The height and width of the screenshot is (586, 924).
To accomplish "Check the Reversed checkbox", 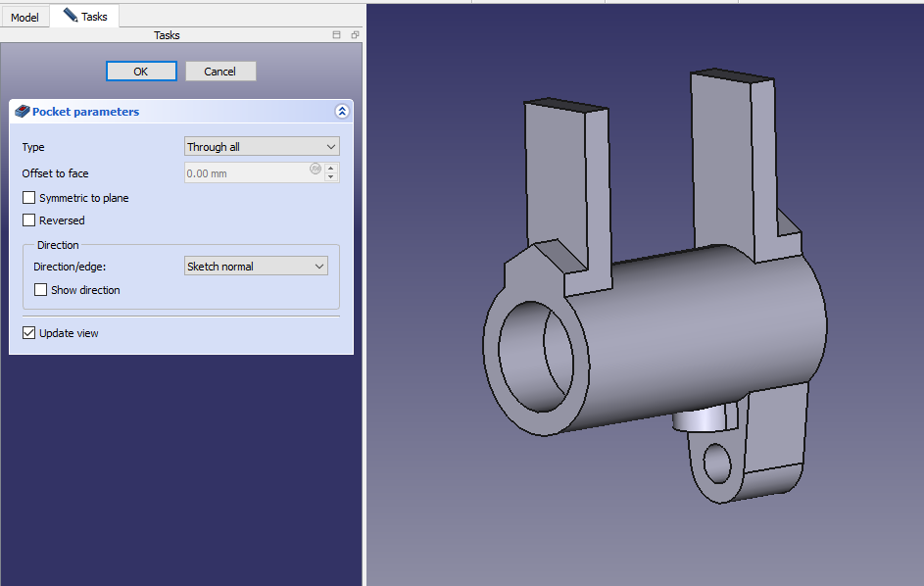I will 29,220.
